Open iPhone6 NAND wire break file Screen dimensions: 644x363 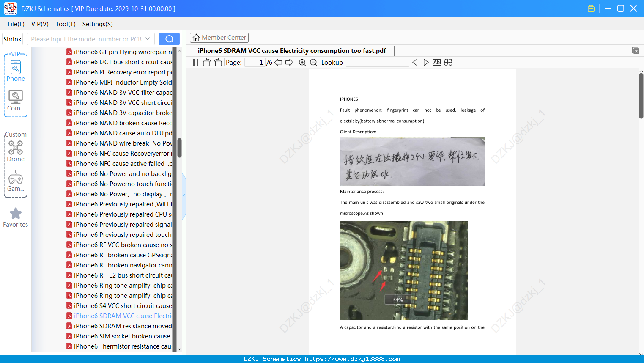coord(119,143)
